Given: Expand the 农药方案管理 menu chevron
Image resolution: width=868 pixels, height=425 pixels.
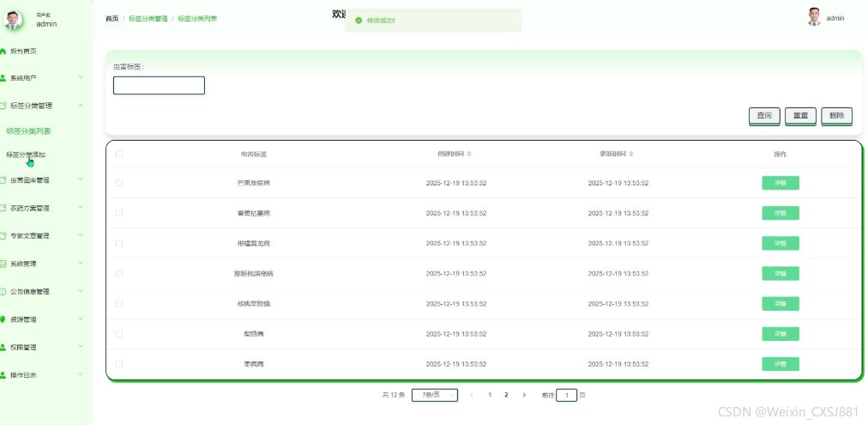Looking at the screenshot, I should 81,207.
